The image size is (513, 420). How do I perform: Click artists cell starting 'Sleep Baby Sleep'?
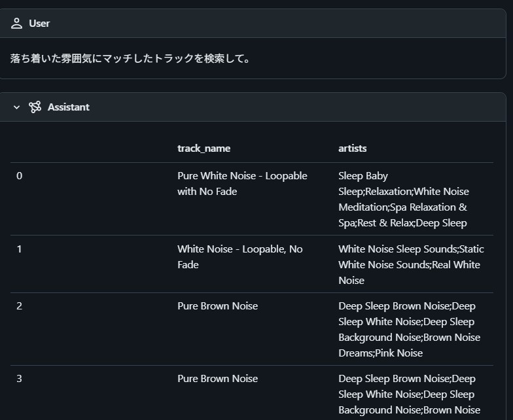pos(403,199)
